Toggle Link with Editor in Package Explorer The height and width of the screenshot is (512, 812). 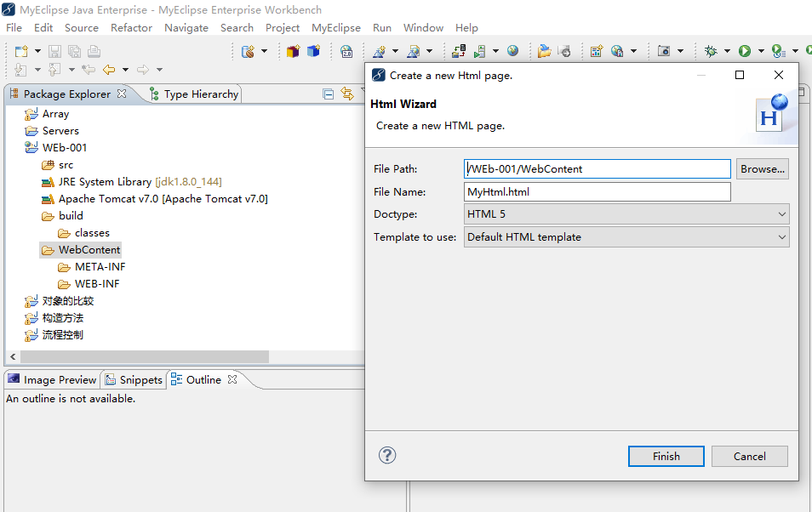347,94
